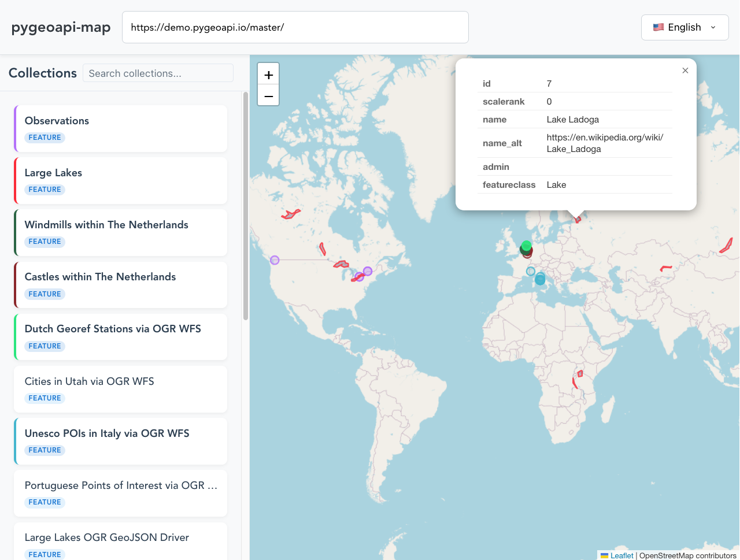Click the collections list scrollbar
Viewport: 740px width, 560px height.
(246, 205)
